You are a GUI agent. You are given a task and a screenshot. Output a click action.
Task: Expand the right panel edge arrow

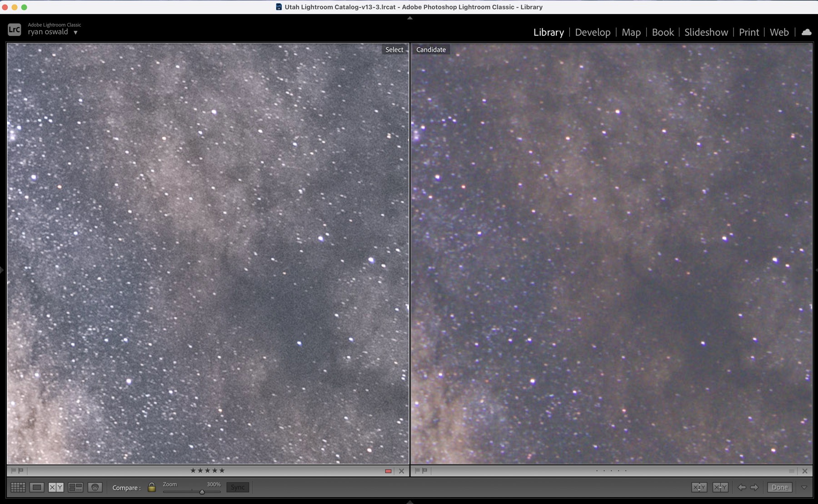(816, 270)
